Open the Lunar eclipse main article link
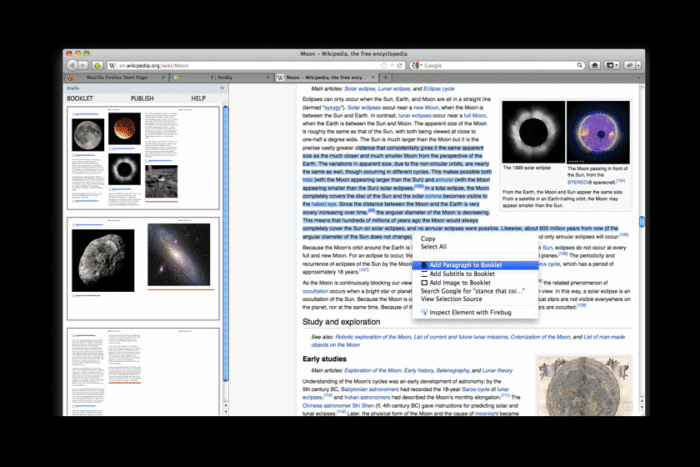Image resolution: width=700 pixels, height=467 pixels. pyautogui.click(x=394, y=89)
